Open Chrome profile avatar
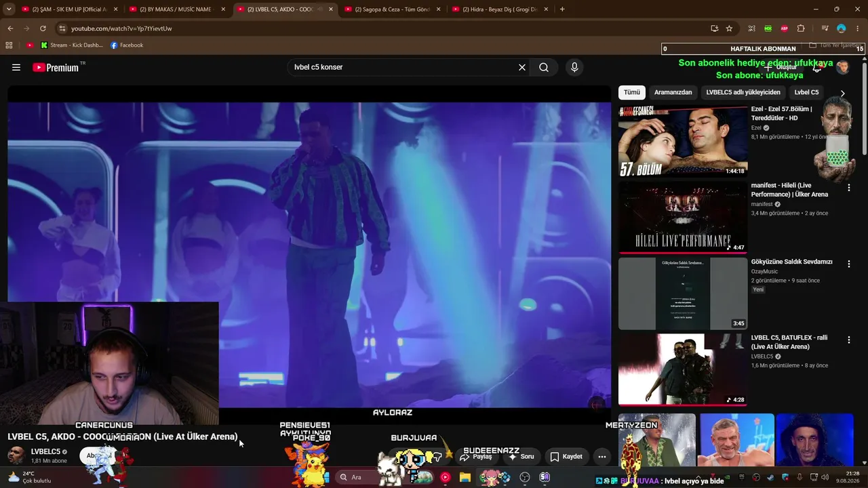This screenshot has height=488, width=868. tap(842, 28)
